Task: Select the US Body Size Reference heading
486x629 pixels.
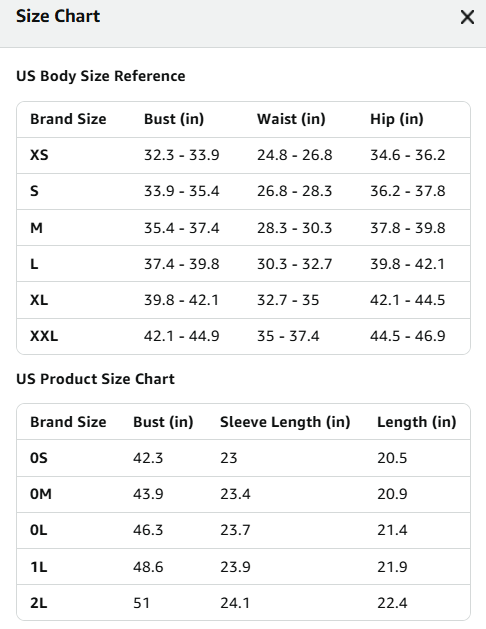Action: (101, 76)
